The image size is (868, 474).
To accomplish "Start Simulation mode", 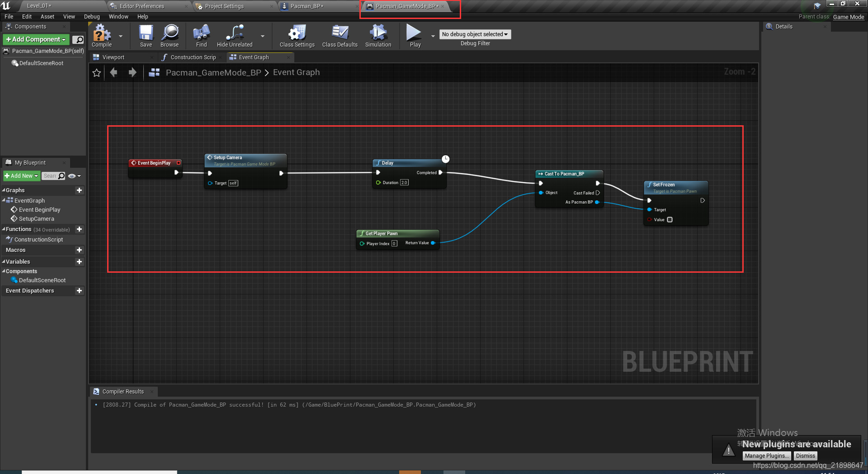I will click(x=378, y=36).
